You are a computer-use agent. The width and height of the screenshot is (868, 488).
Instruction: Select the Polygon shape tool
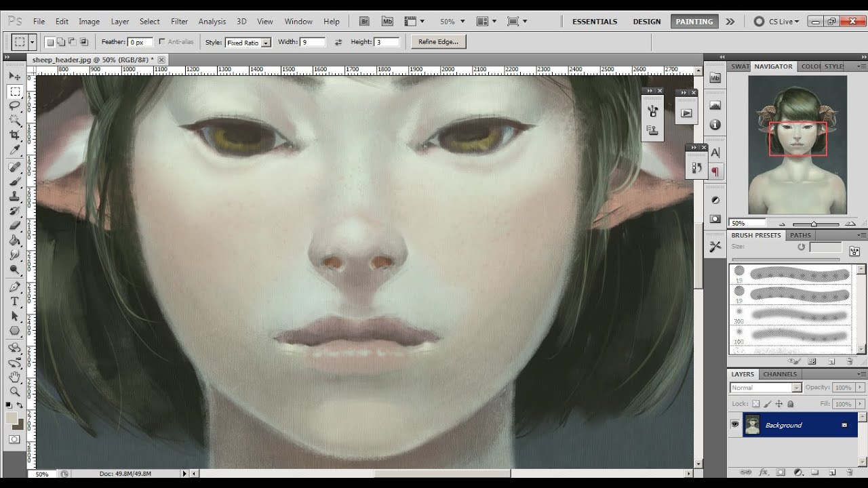click(x=15, y=331)
